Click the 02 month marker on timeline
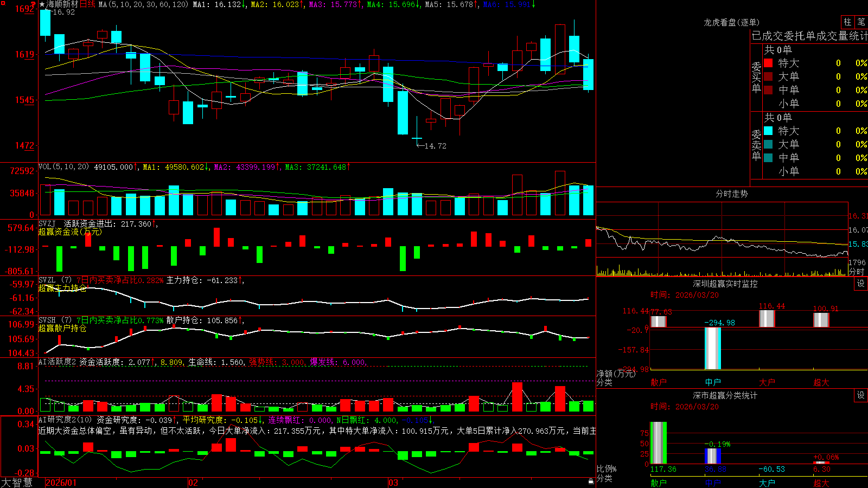Viewport: 868px width, 488px height. (193, 483)
